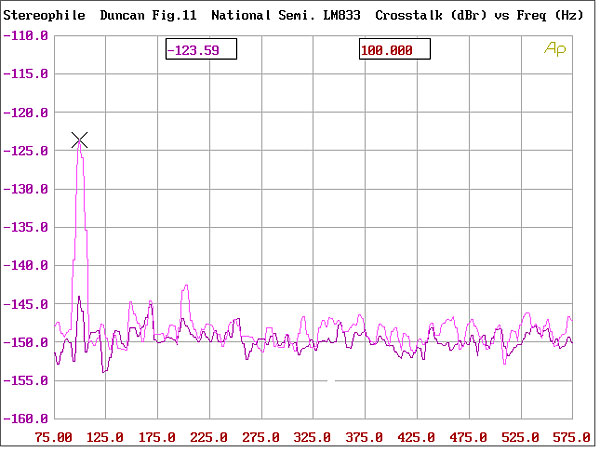Click the -155.0 y-axis label
Image resolution: width=600 pixels, height=452 pixels.
[x=26, y=381]
